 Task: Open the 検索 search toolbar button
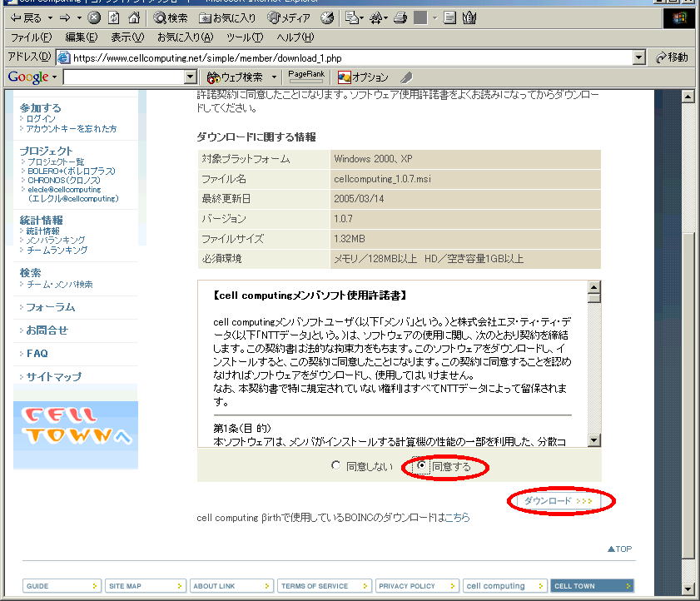pyautogui.click(x=171, y=17)
